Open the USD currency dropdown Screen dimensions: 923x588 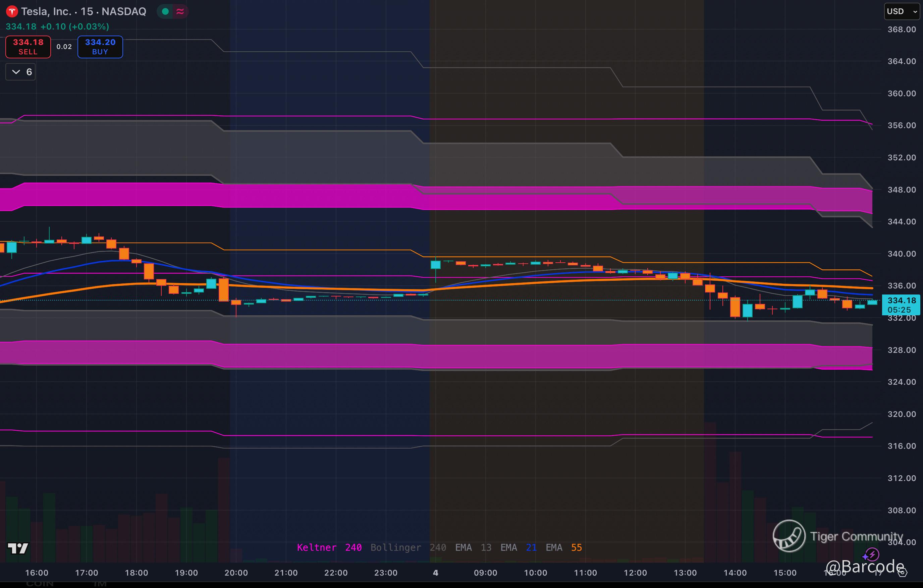point(902,11)
